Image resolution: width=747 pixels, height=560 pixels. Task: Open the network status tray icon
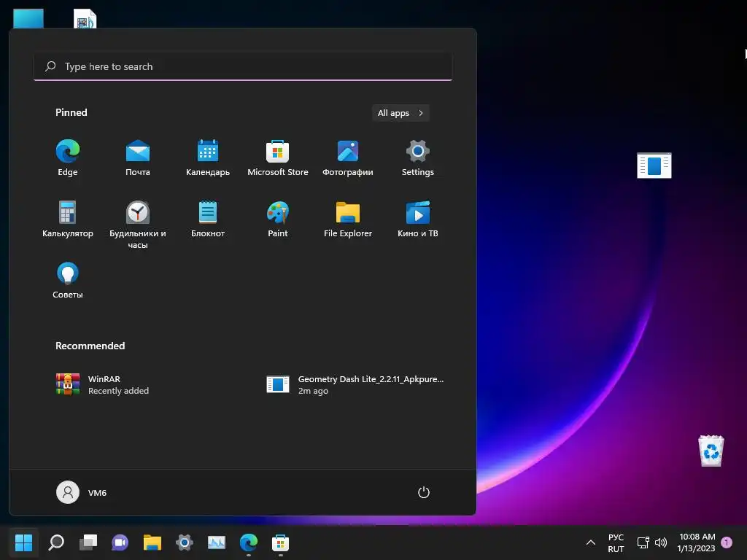[x=643, y=542]
